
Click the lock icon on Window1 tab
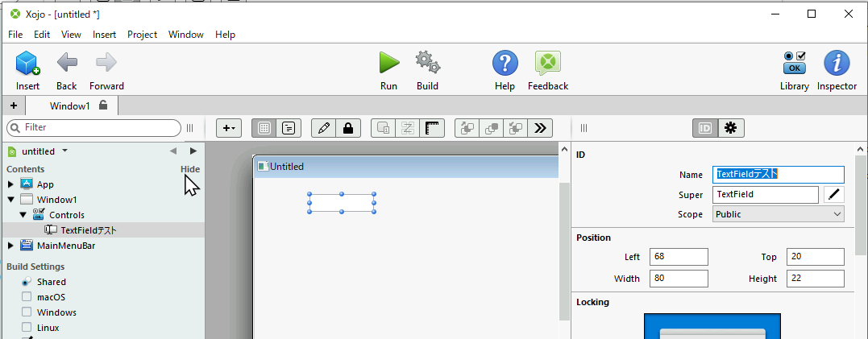(103, 105)
